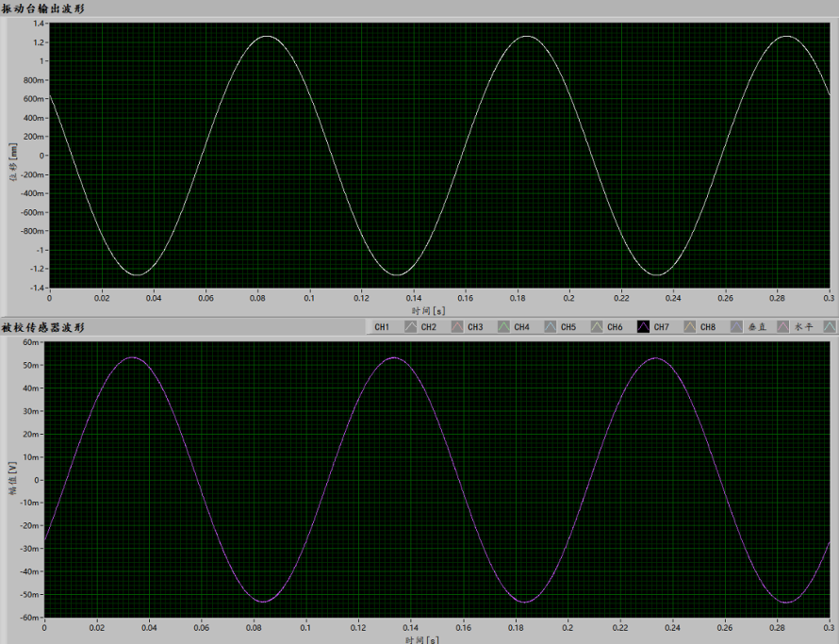
Task: Click the blue plot glyph between CH4 and CH5
Action: pos(550,326)
